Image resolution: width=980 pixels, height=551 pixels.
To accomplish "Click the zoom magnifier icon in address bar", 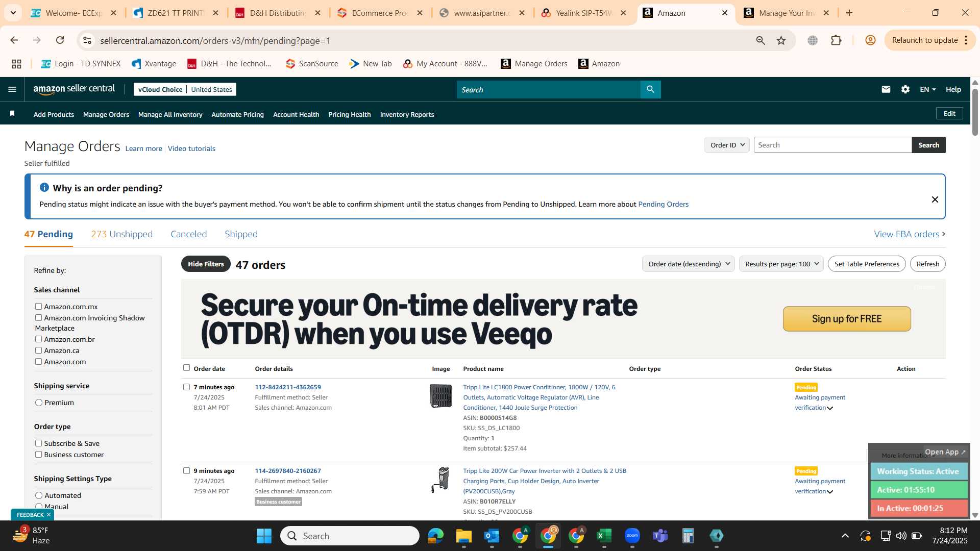I will point(761,40).
